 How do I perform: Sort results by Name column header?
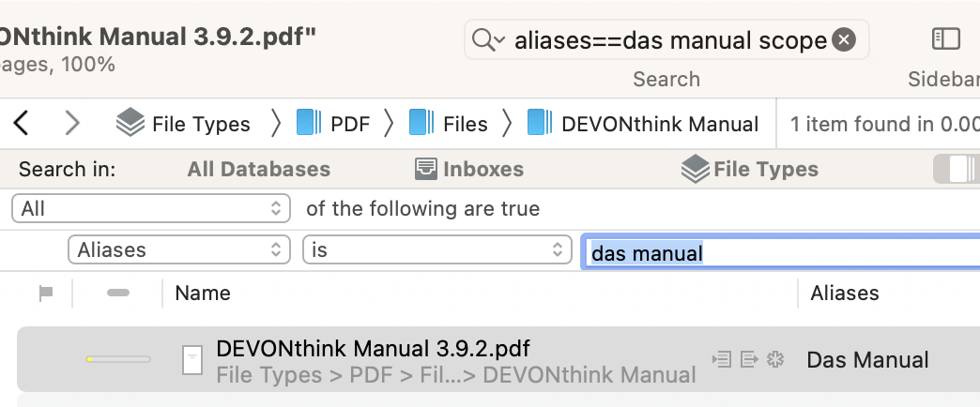coord(203,294)
